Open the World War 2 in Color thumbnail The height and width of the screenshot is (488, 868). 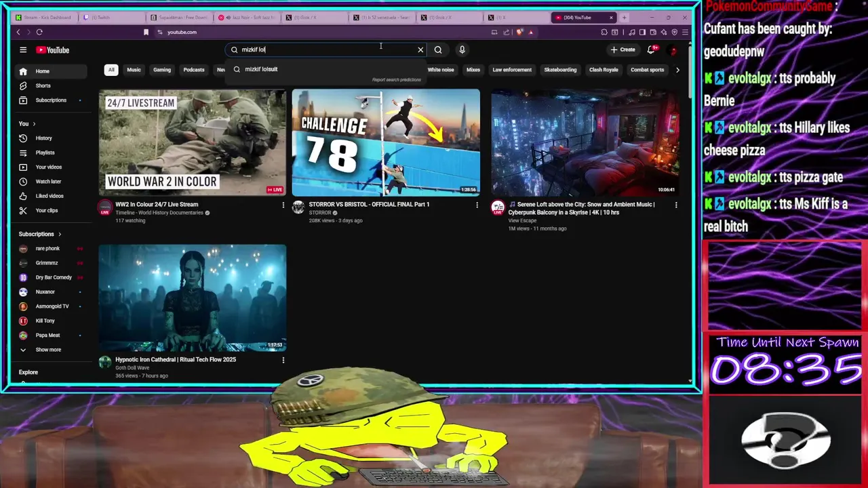(193, 142)
